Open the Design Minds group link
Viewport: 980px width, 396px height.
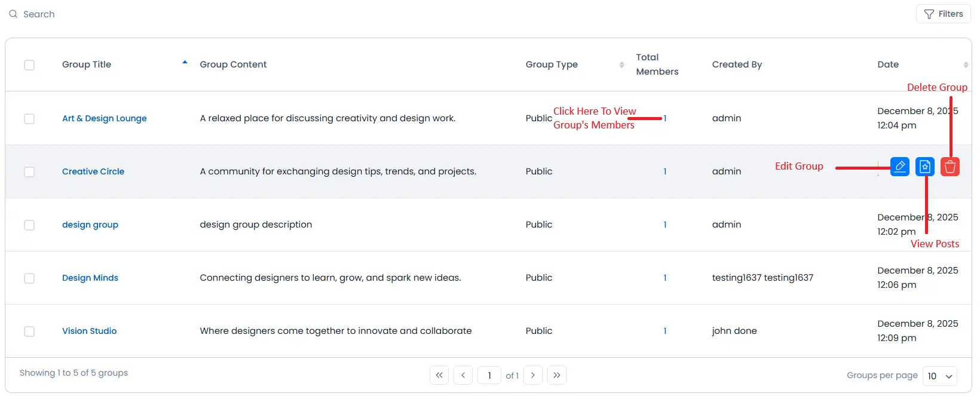[90, 278]
